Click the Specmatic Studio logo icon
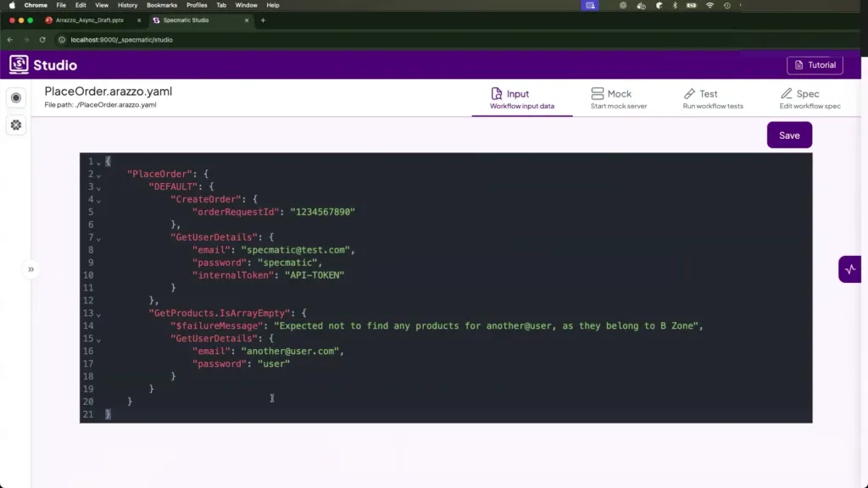This screenshot has width=868, height=488. pos(19,64)
